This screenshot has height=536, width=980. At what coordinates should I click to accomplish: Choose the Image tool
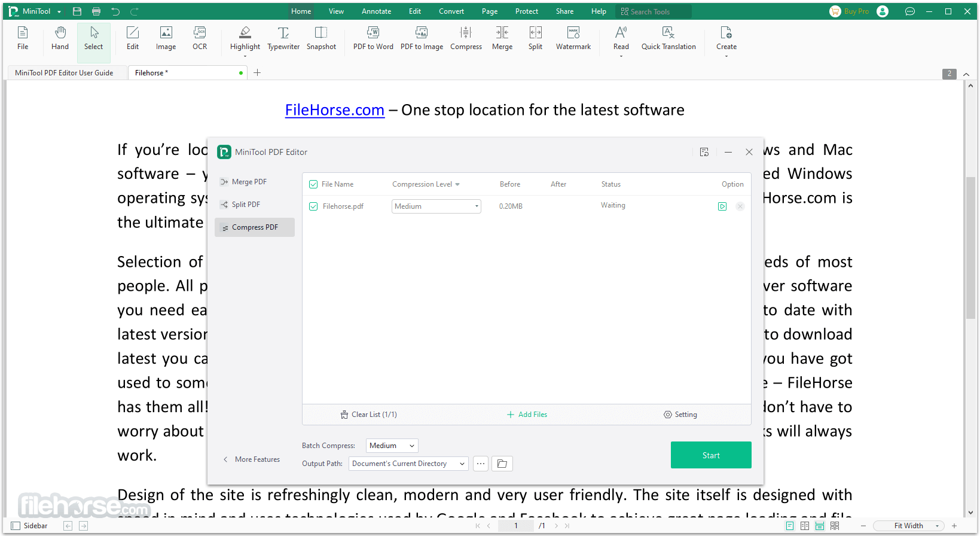(166, 38)
